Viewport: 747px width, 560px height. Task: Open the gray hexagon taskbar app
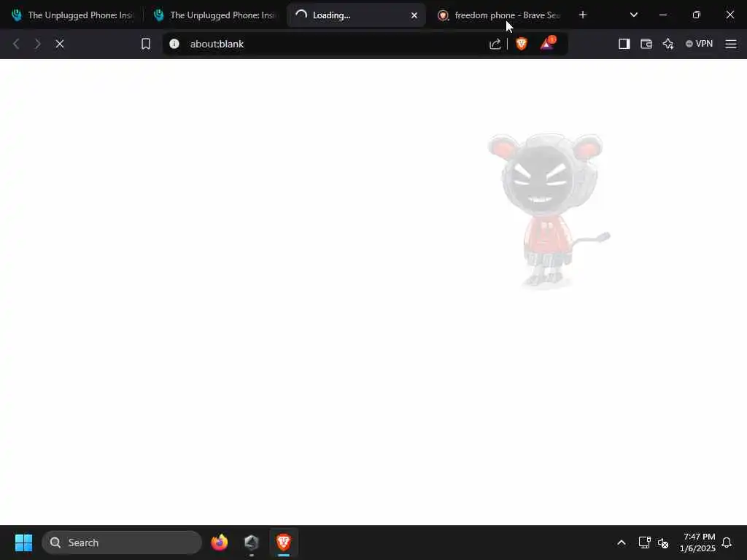tap(251, 542)
